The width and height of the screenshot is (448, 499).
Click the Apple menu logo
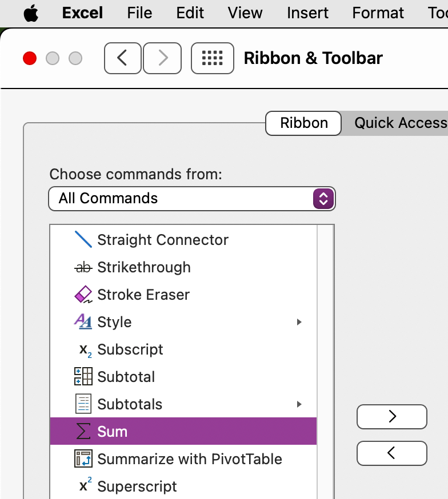[x=31, y=13]
